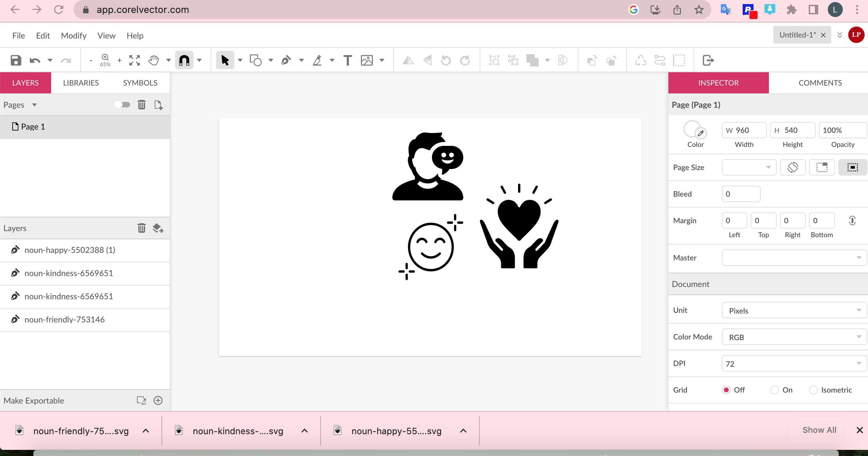The width and height of the screenshot is (868, 456).
Task: Click the Redo arrow icon
Action: pyautogui.click(x=66, y=60)
